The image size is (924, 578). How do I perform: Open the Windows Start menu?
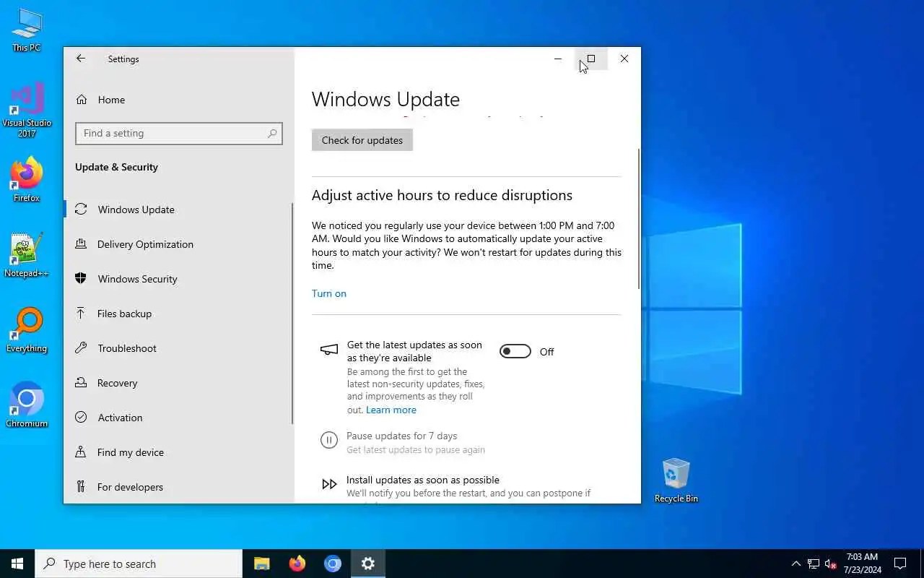pos(17,564)
